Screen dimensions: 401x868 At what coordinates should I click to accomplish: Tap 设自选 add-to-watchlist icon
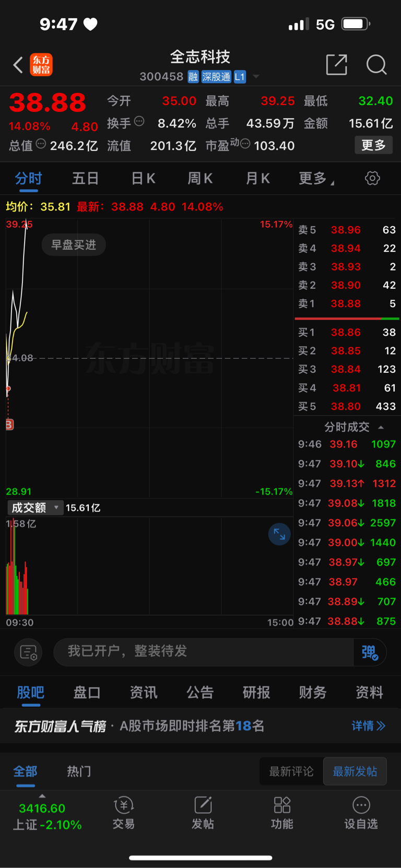(361, 813)
